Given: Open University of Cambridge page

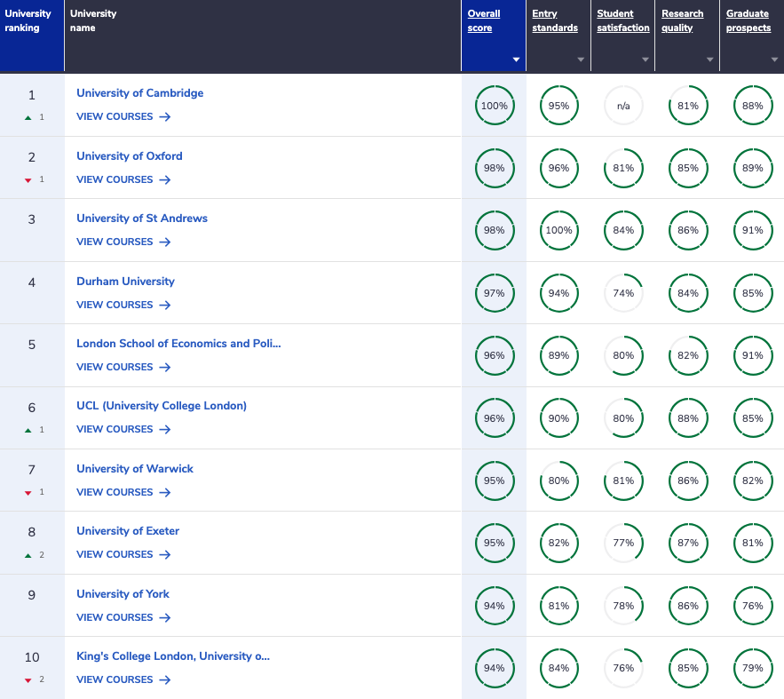Looking at the screenshot, I should (140, 93).
